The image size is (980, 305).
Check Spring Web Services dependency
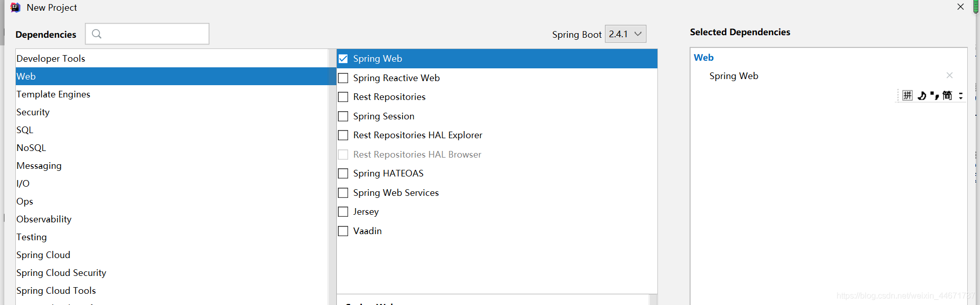[x=343, y=193]
